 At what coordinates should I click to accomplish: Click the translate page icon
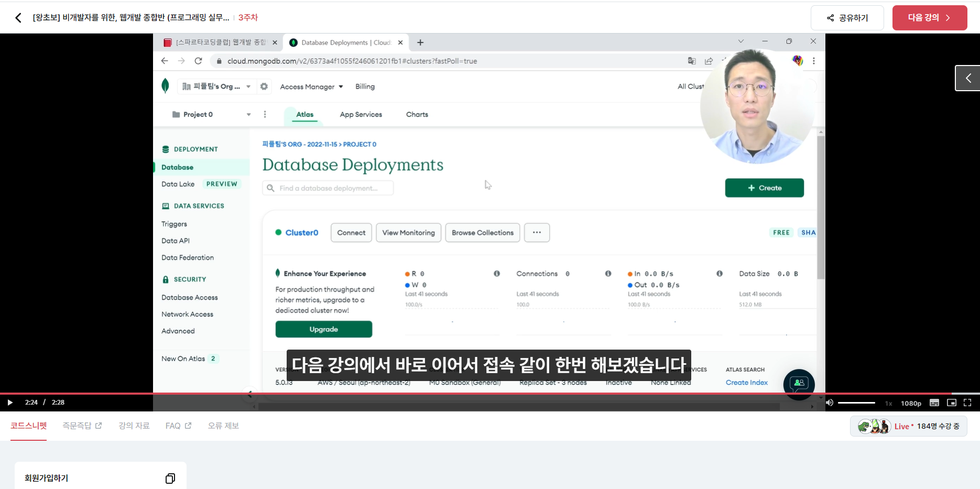692,61
